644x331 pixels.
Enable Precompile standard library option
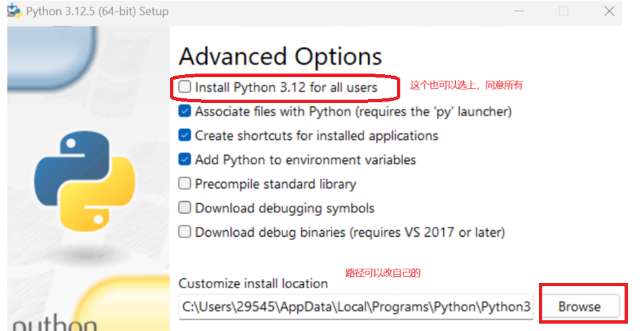point(185,183)
